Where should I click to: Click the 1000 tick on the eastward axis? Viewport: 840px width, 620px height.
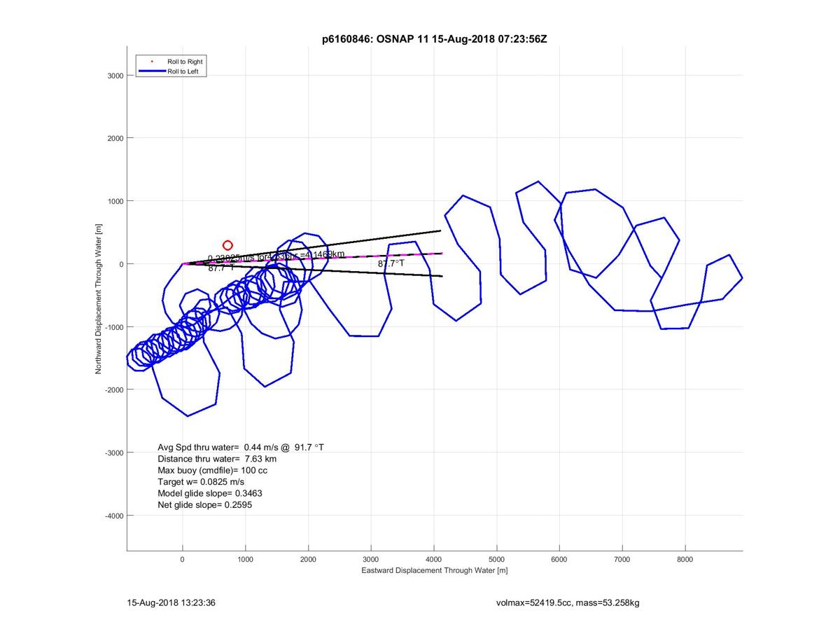[245, 559]
